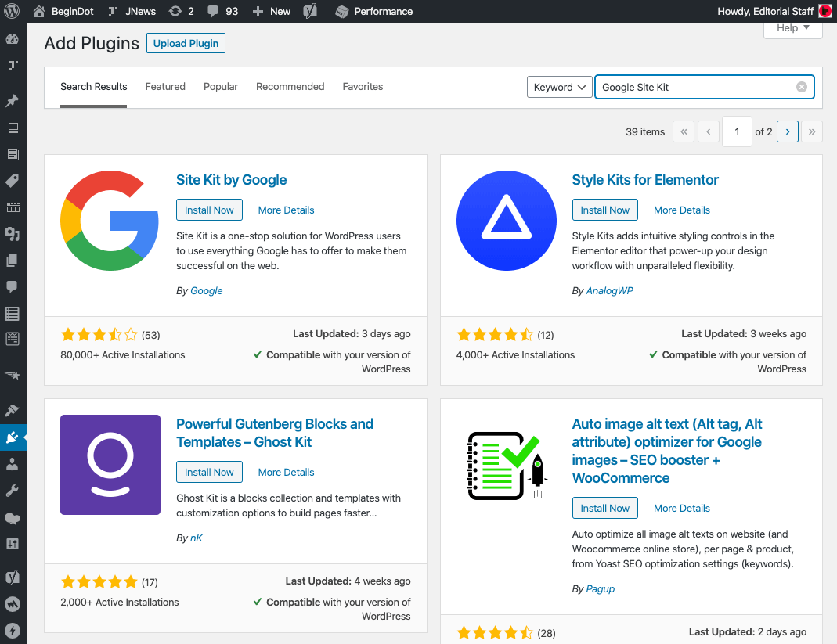
Task: Open Settings via the sliders sidebar icon
Action: [x=13, y=544]
